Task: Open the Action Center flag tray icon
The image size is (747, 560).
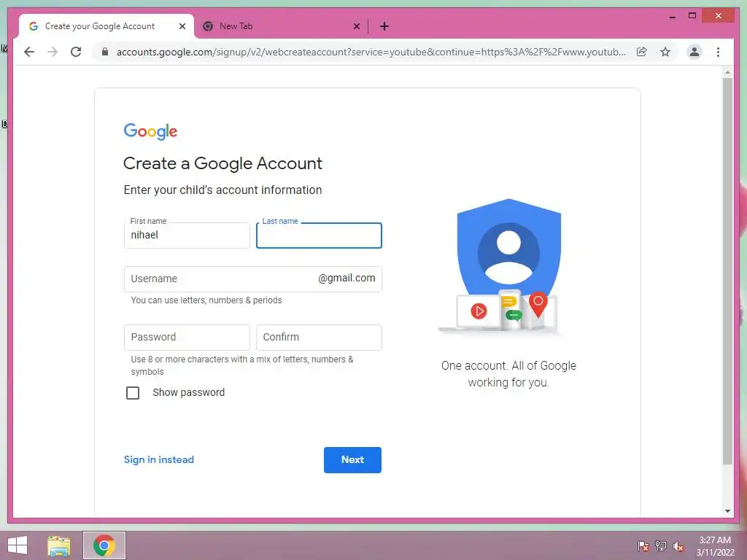Action: click(643, 546)
